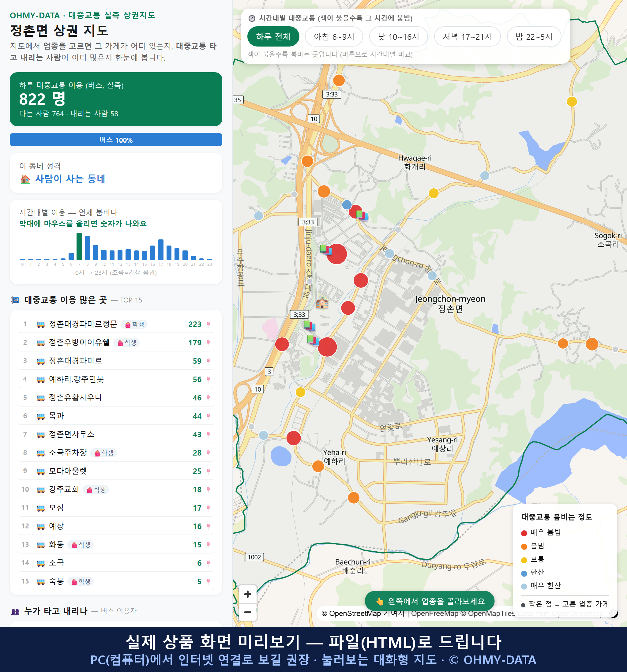Click the green 7시 peak bar in chart
This screenshot has width=627, height=672.
point(79,246)
